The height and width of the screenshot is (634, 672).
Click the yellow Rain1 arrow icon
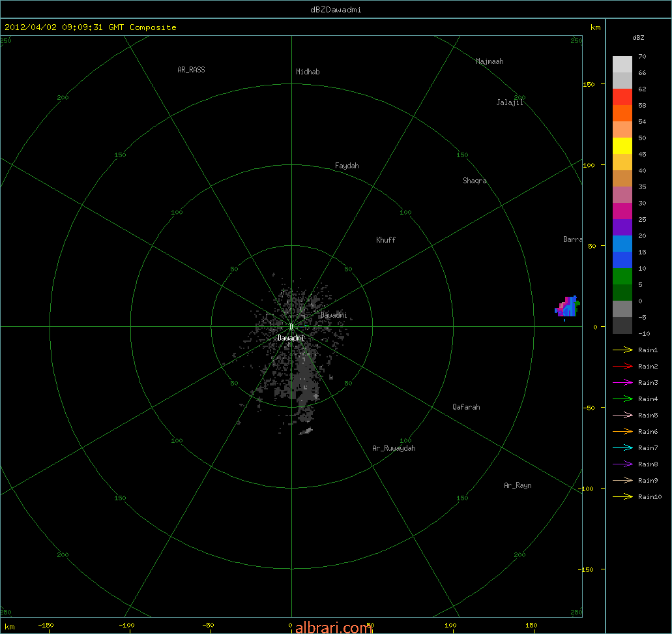(622, 350)
